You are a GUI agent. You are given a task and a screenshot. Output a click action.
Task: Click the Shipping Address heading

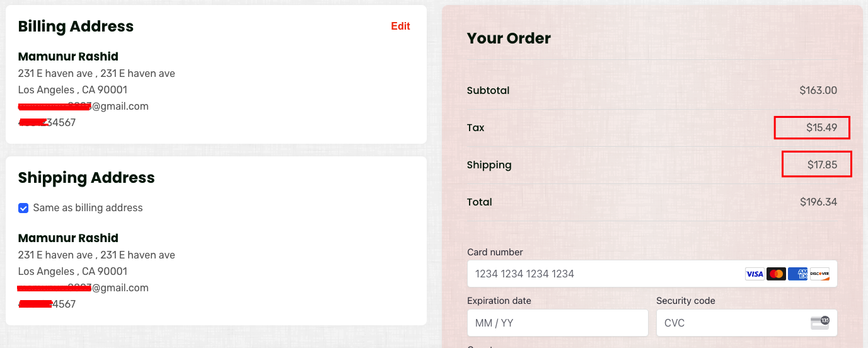tap(86, 178)
